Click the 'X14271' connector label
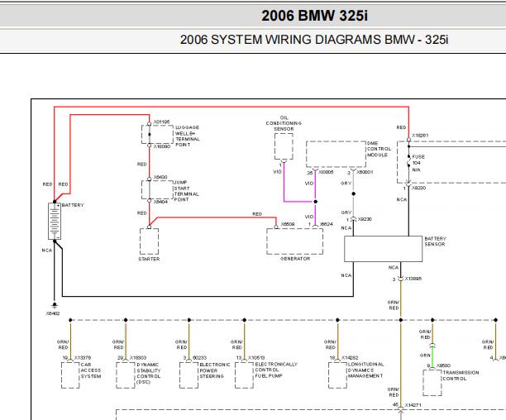Image resolution: width=506 pixels, height=420 pixels. (413, 405)
